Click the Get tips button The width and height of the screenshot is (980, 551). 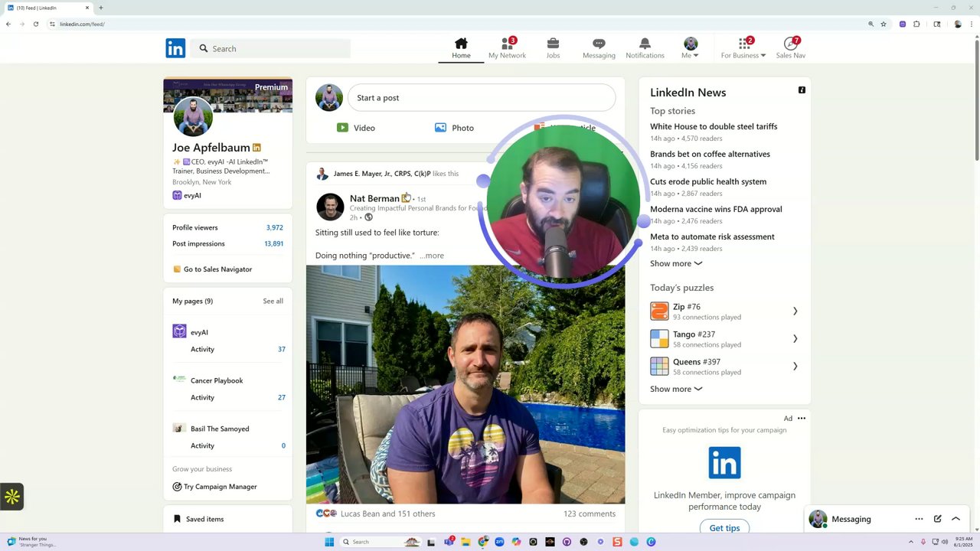pos(724,527)
